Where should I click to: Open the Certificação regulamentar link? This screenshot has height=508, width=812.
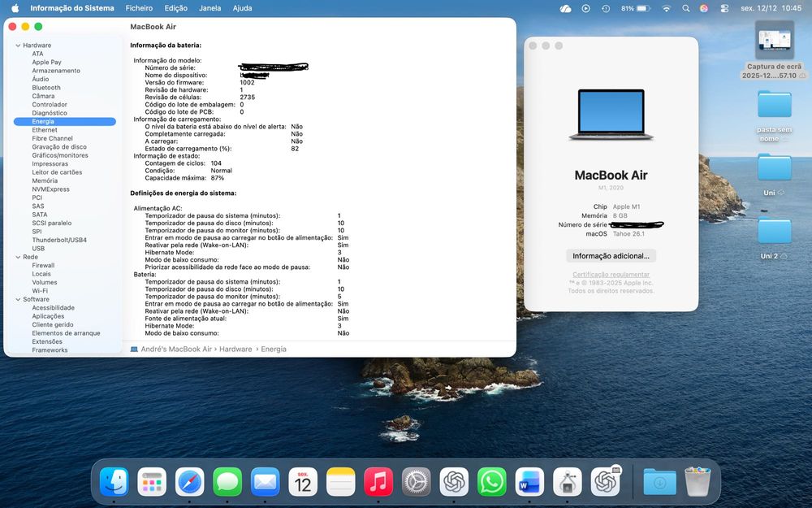pos(611,274)
